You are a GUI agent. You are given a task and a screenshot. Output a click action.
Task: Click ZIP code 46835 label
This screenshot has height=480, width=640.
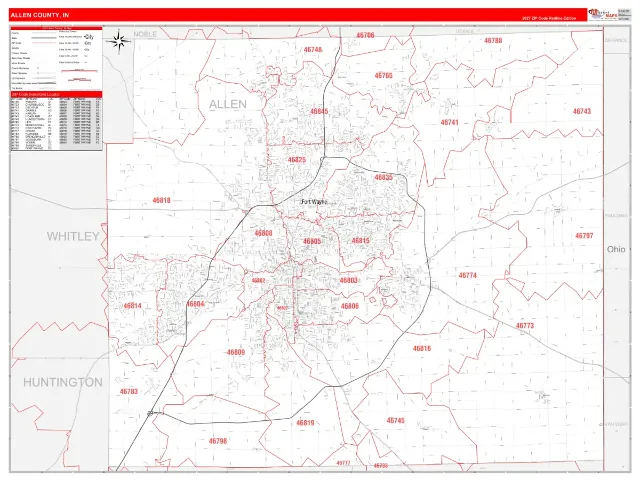(383, 177)
